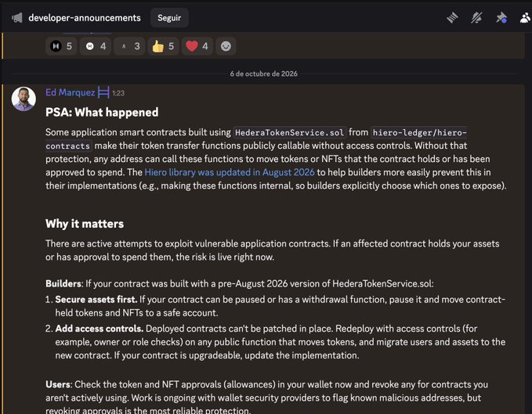Click the 'Why it matters' heading

[x=85, y=224]
